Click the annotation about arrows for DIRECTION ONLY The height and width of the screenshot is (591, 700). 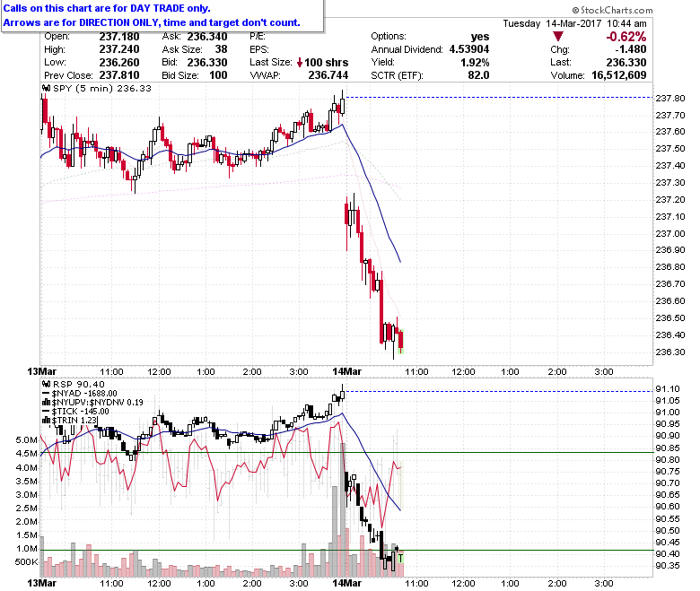[152, 22]
